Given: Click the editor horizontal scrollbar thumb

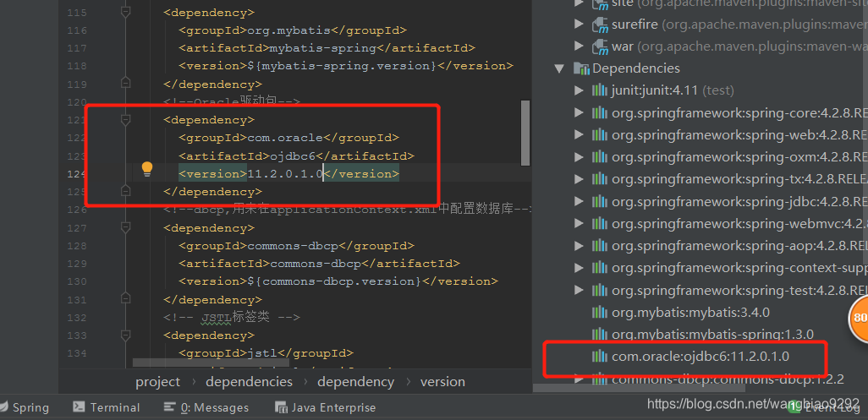Looking at the screenshot, I should [x=211, y=363].
